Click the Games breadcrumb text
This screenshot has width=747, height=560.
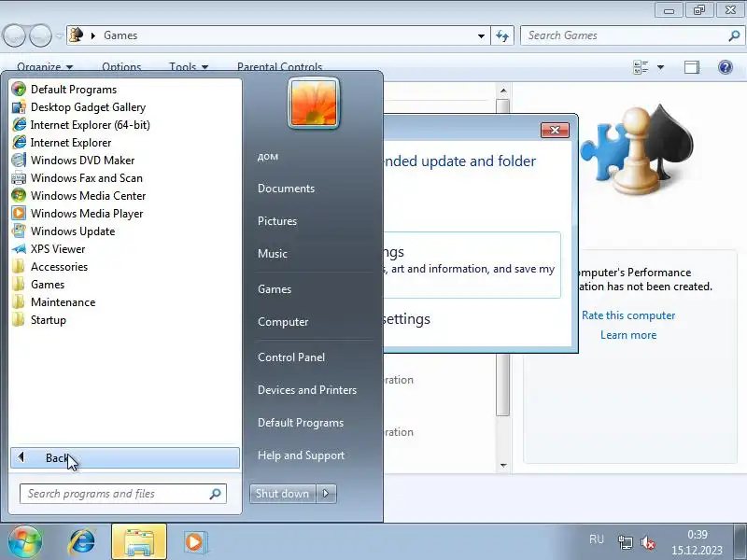[120, 35]
